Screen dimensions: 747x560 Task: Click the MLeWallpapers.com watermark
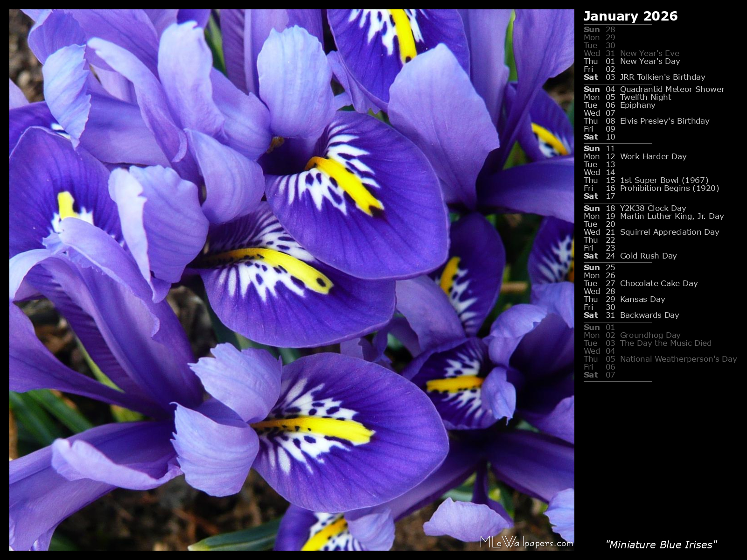click(x=526, y=542)
